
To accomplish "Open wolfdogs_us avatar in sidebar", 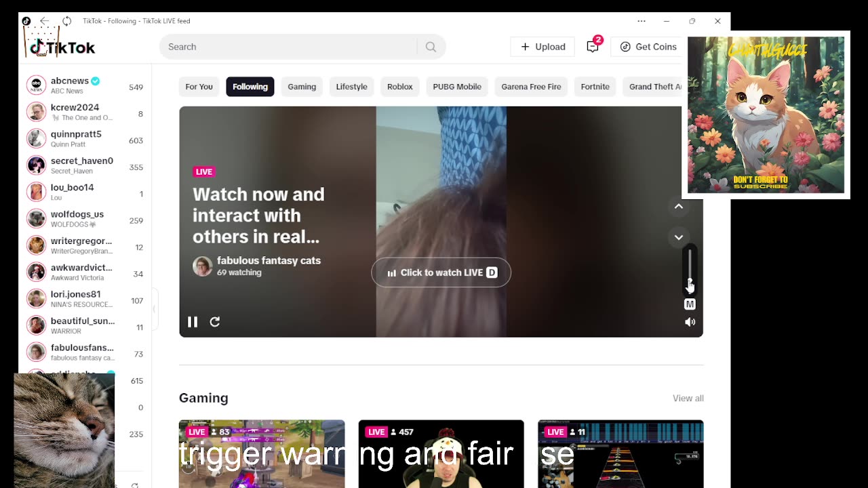I will [x=36, y=218].
